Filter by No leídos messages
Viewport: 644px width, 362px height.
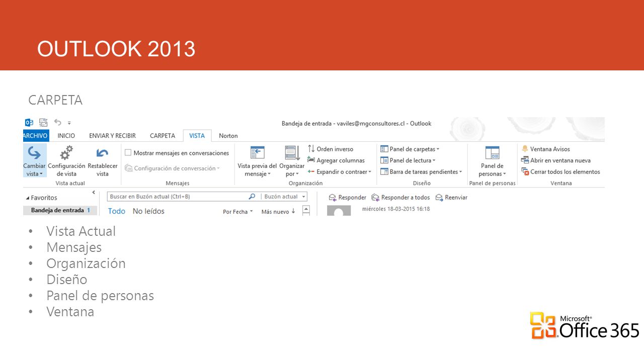tap(148, 211)
